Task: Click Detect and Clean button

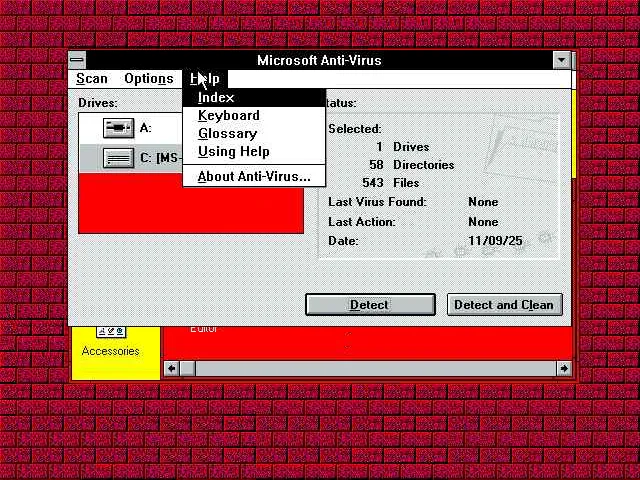Action: pos(504,304)
